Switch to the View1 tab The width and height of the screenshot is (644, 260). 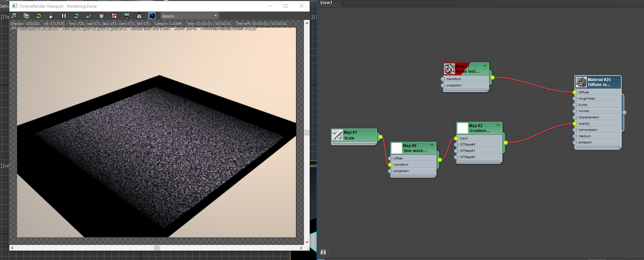[x=326, y=3]
